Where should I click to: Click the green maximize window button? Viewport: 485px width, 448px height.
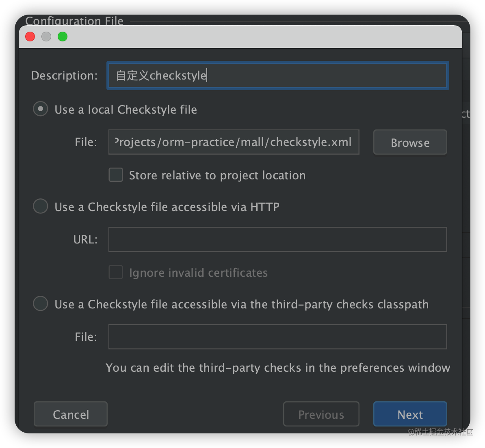[63, 37]
